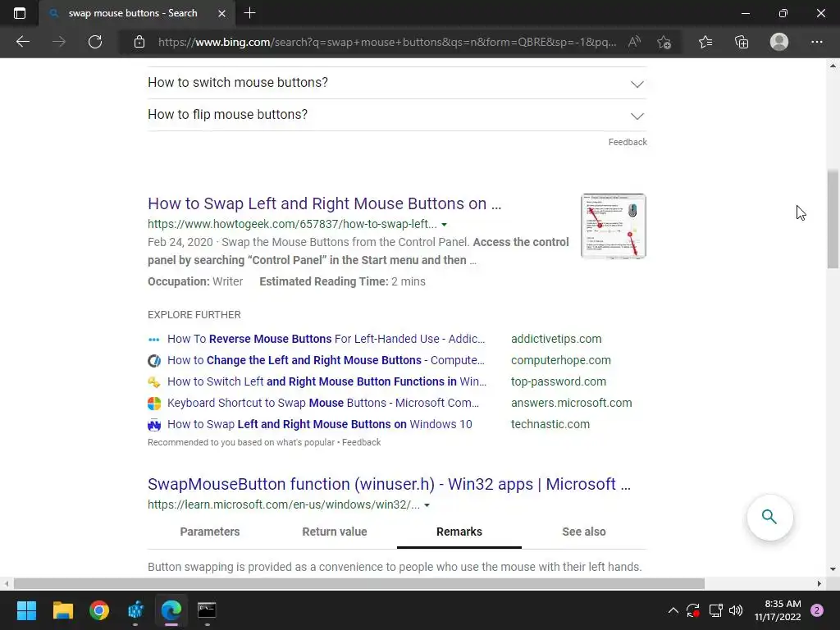Screen dimensions: 840x630
Task: View site information via lock icon
Action: [139, 42]
